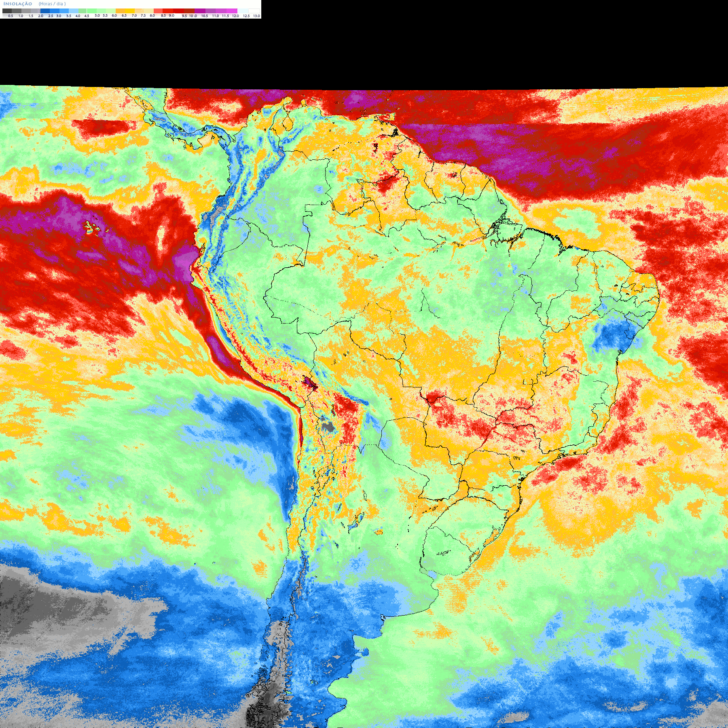The width and height of the screenshot is (728, 728).
Task: Select the pale blue swatch between 12.0 and 12.5
Action: tap(243, 11)
